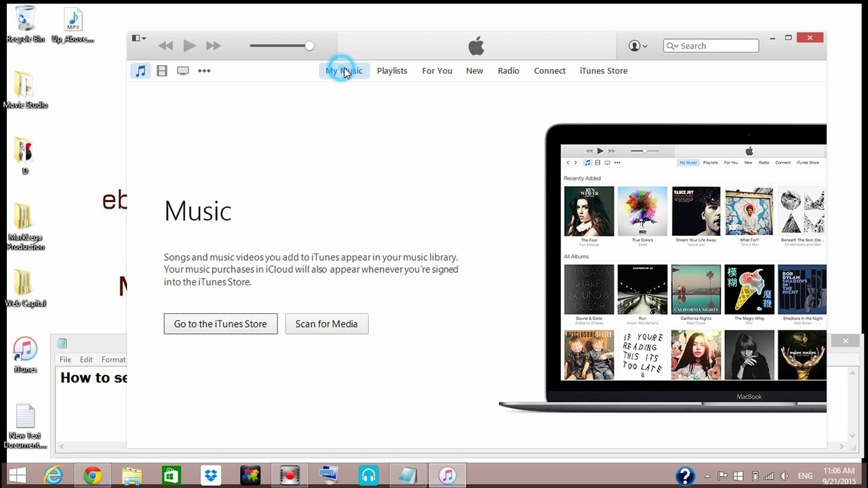Open the Notepad File menu
The height and width of the screenshot is (488, 868).
click(x=65, y=360)
